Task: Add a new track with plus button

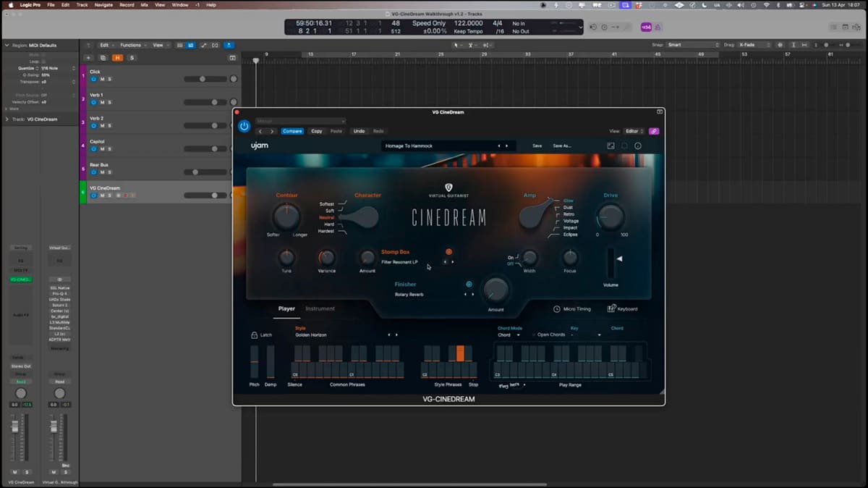Action: tap(88, 57)
